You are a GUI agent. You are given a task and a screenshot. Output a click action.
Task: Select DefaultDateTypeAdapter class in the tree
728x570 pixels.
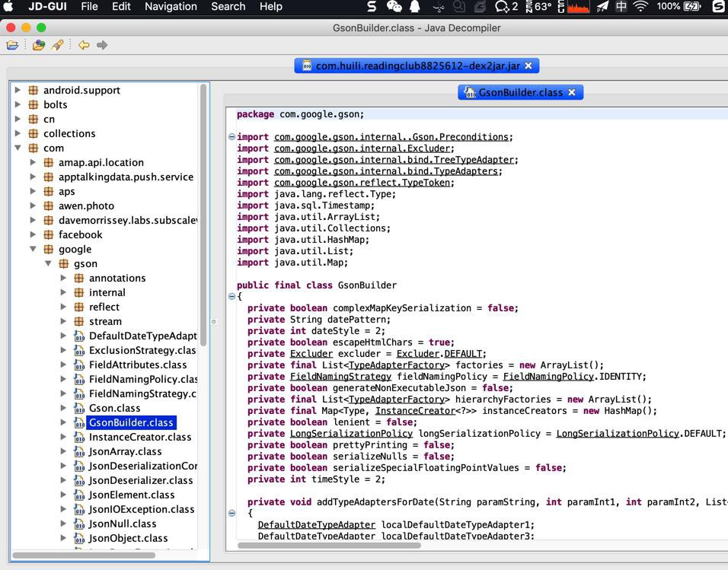(142, 336)
